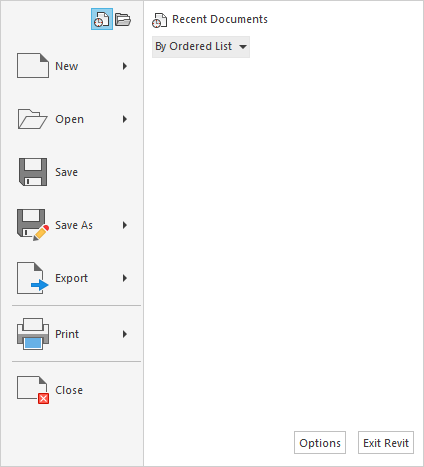Expand the Open submenu arrow
The height and width of the screenshot is (467, 424).
tap(125, 119)
